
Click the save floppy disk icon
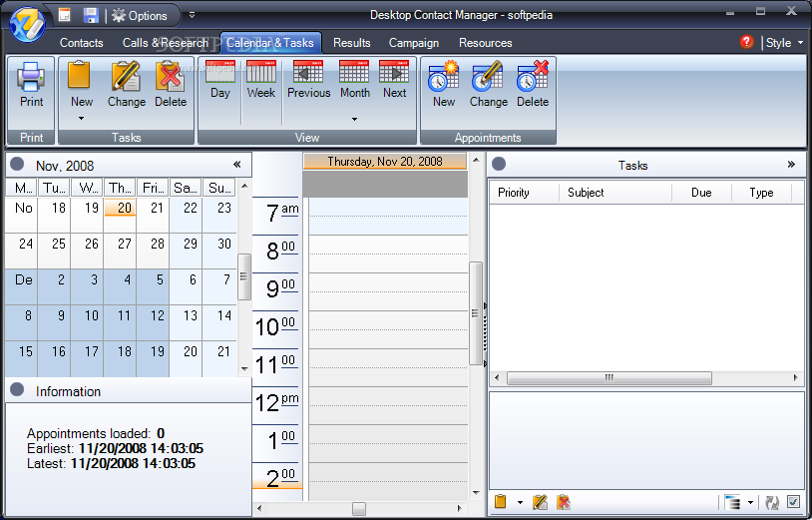click(91, 15)
